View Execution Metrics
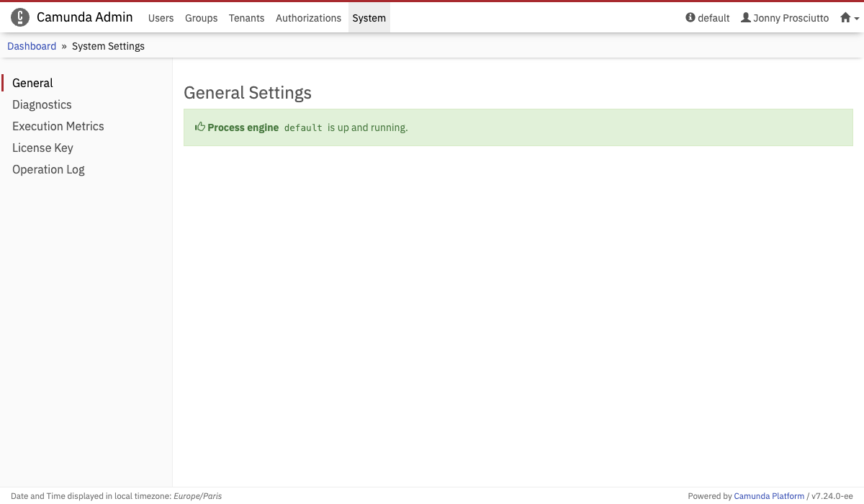This screenshot has height=504, width=864. [x=58, y=126]
